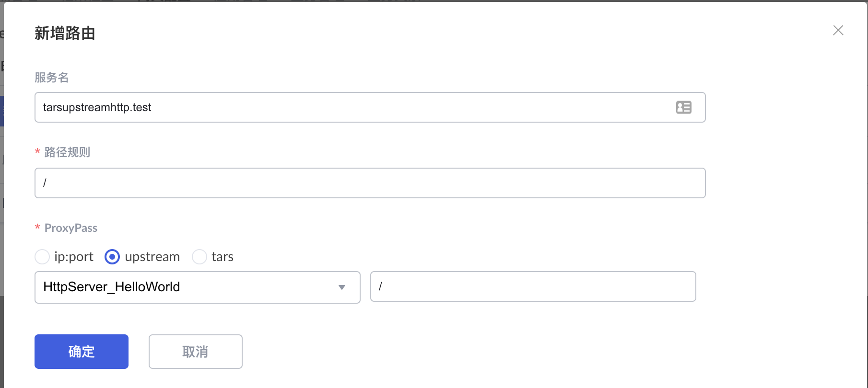The image size is (868, 388).
Task: Click into the 路径规则 input box
Action: 369,183
